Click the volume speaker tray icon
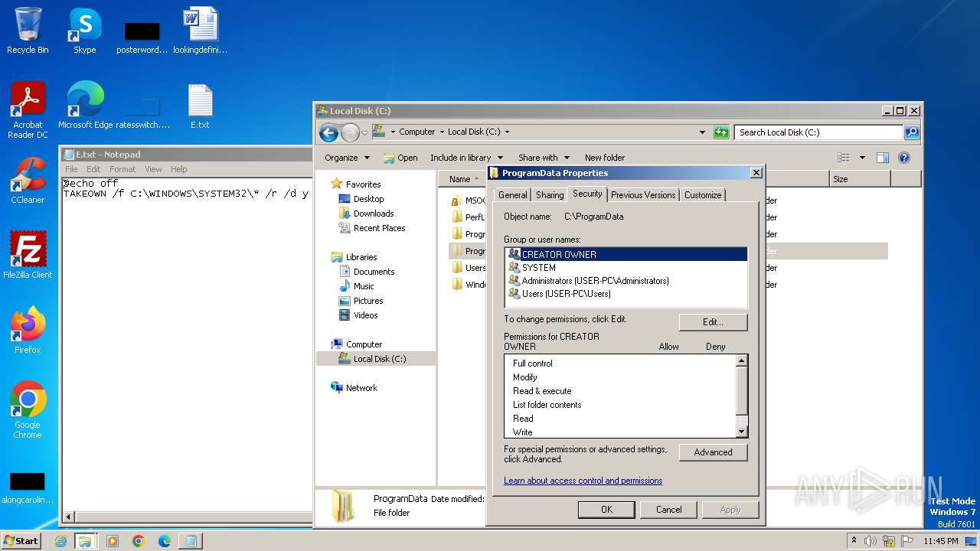This screenshot has height=551, width=980. point(871,541)
